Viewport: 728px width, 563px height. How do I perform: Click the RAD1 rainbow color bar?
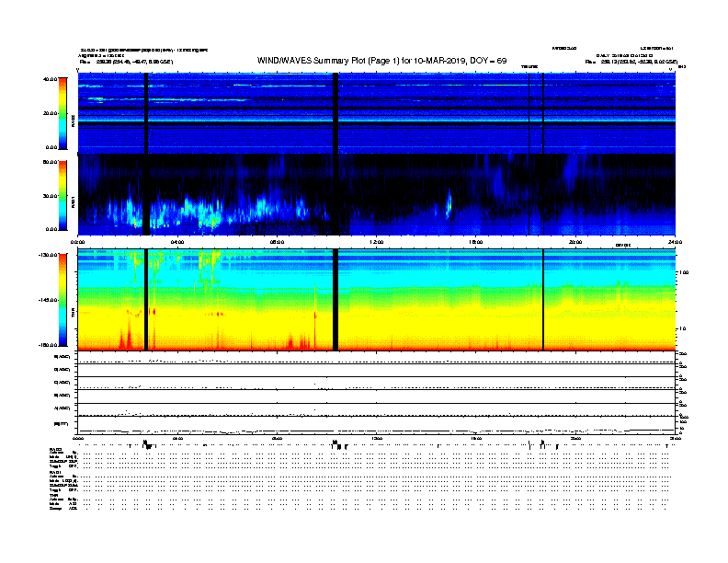point(63,195)
